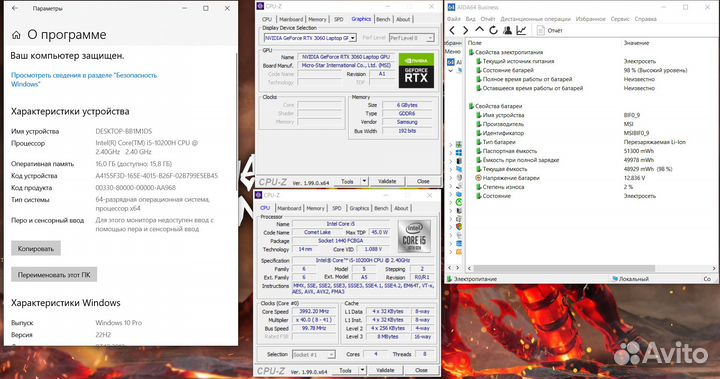Open the Perf Level dropdown

(430, 38)
